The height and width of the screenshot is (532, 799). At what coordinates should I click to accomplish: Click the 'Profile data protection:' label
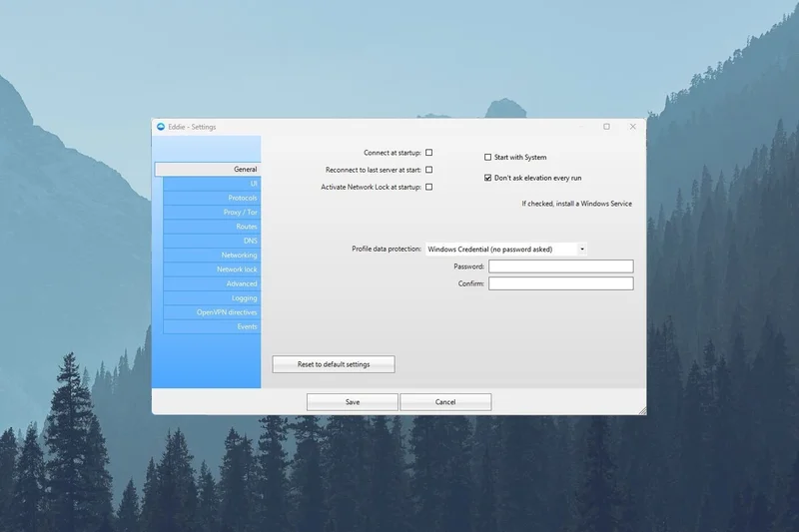[387, 249]
